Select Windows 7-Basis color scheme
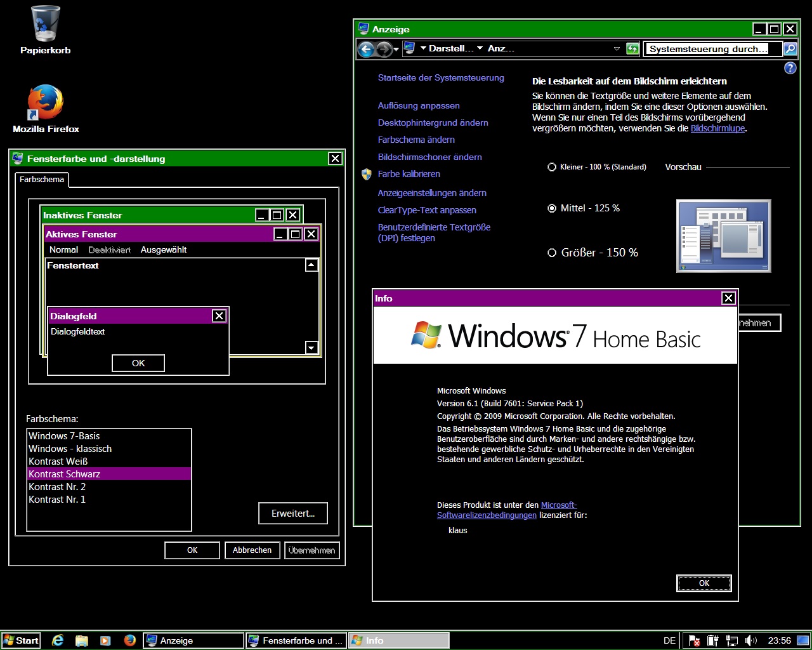The height and width of the screenshot is (650, 812). point(109,436)
